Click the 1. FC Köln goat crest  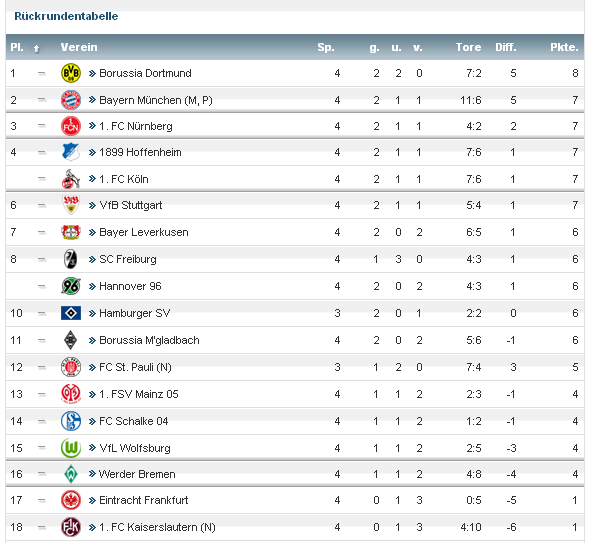[x=71, y=179]
